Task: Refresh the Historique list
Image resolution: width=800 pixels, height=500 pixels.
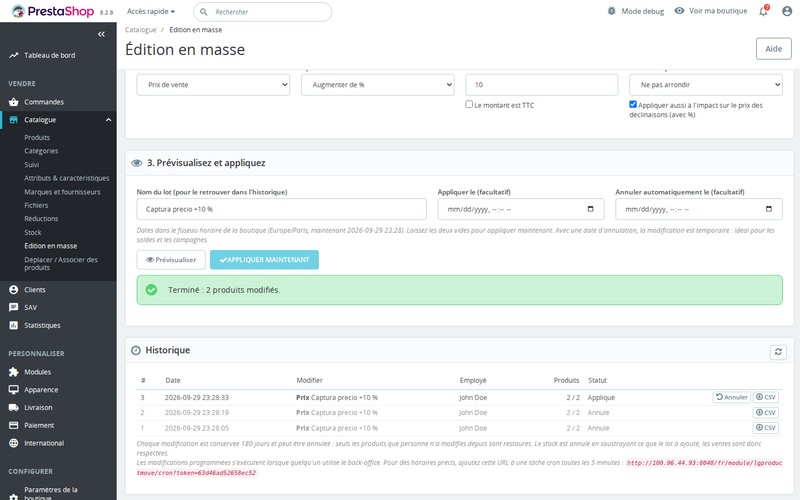Action: coord(778,352)
